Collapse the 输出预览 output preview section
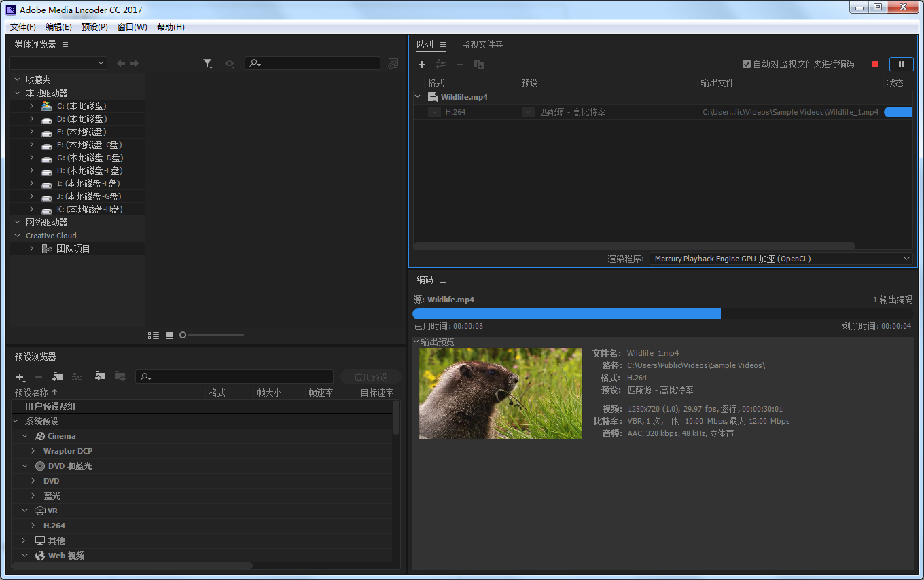Image resolution: width=924 pixels, height=580 pixels. [x=416, y=342]
